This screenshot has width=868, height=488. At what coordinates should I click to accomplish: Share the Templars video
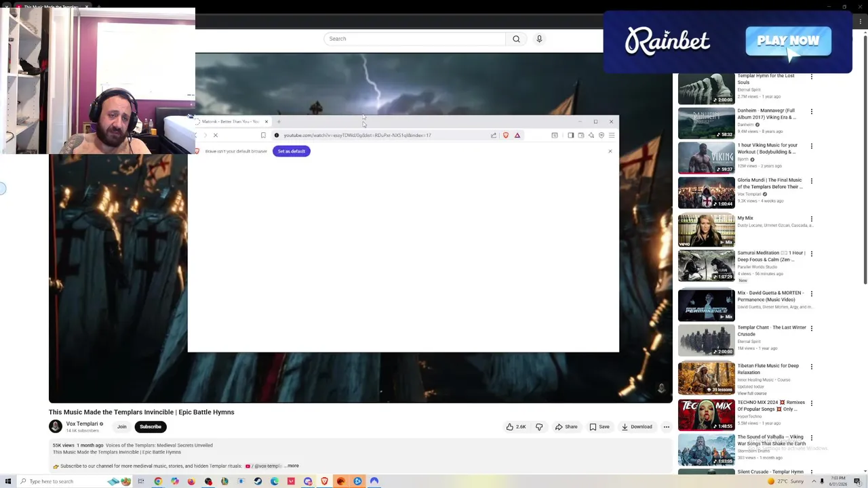coord(566,427)
